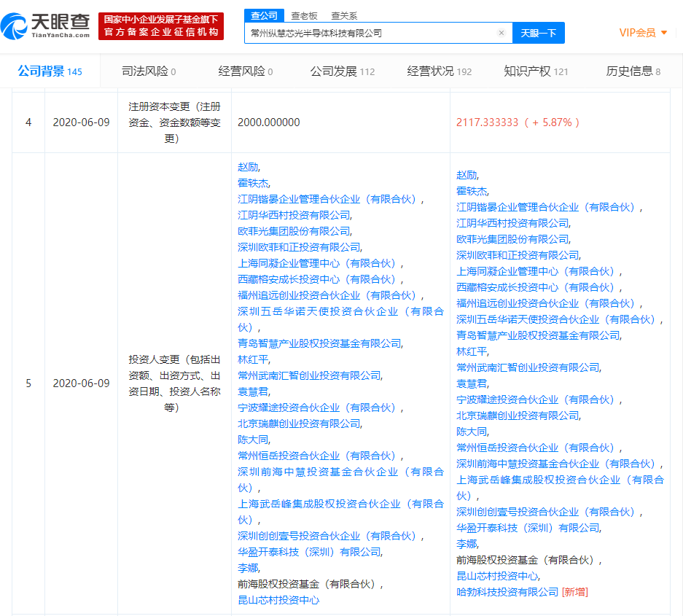The height and width of the screenshot is (616, 683).
Task: Click 赵励 link in left column
Action: [247, 167]
